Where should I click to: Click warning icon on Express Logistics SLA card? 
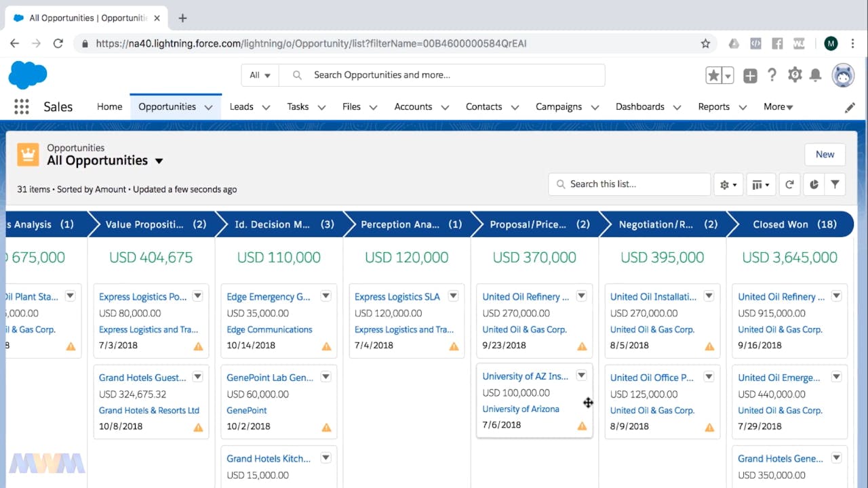click(x=454, y=346)
